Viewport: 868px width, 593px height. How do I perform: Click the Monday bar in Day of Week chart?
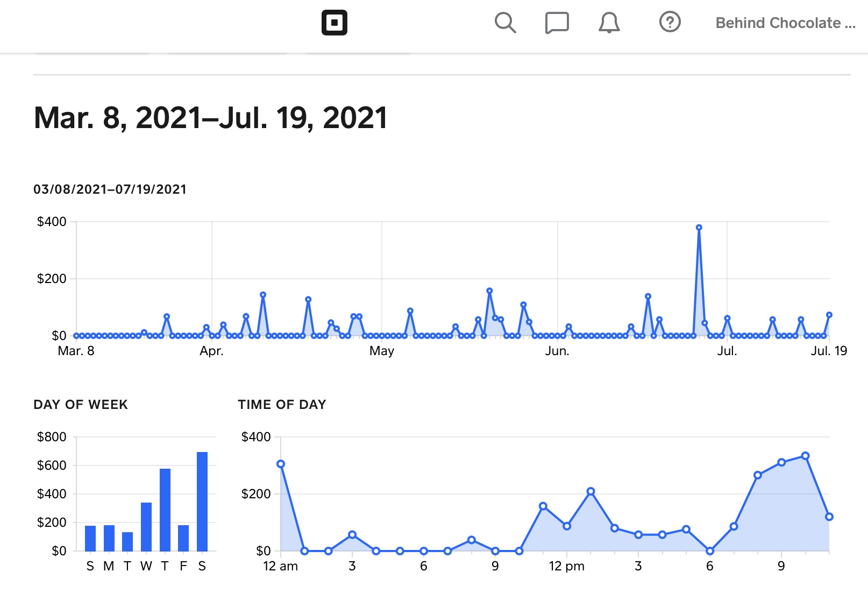click(x=109, y=538)
